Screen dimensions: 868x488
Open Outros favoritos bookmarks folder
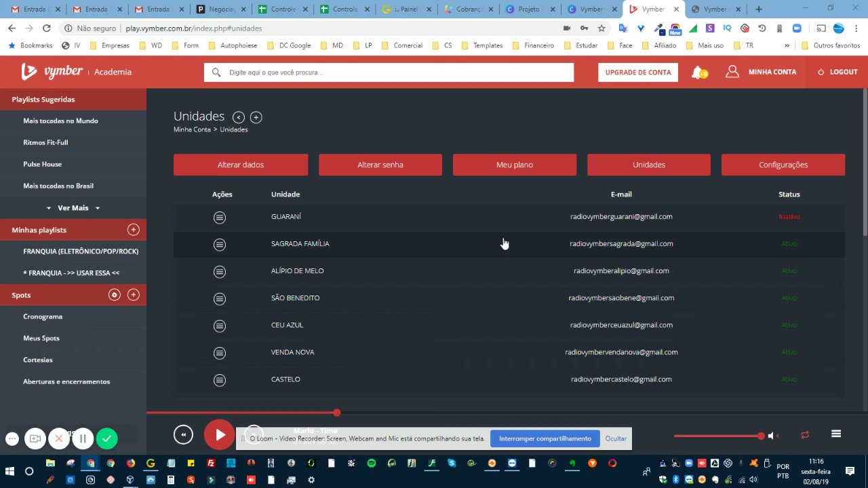(x=831, y=45)
